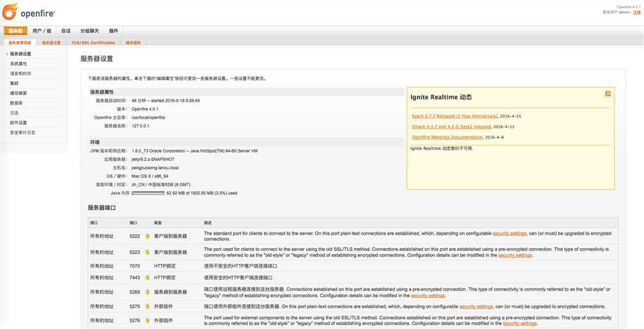Screen dimensions: 644x329
Task: Open the TLS/SSL Certificates sub-tab
Action: (93, 42)
